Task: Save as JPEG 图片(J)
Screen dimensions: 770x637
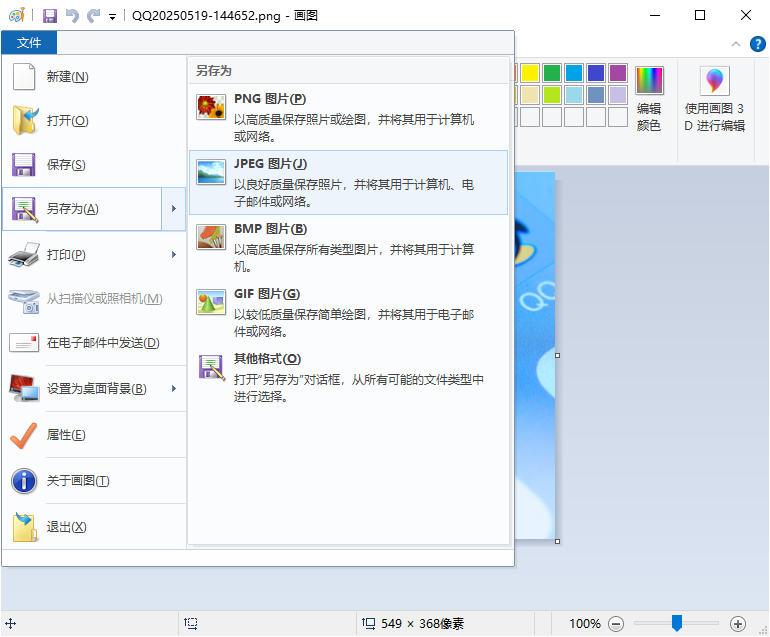Action: click(348, 182)
